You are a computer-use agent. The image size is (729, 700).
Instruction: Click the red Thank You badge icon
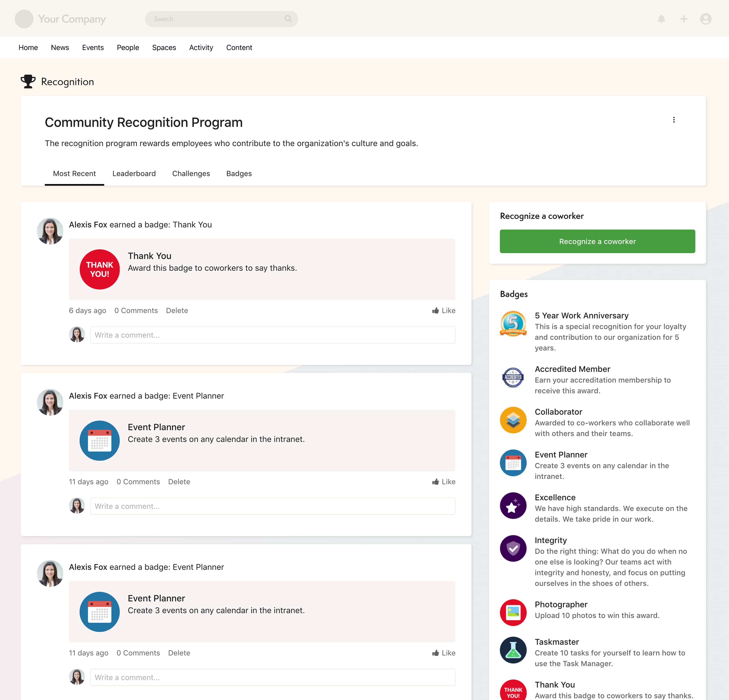[x=99, y=269]
